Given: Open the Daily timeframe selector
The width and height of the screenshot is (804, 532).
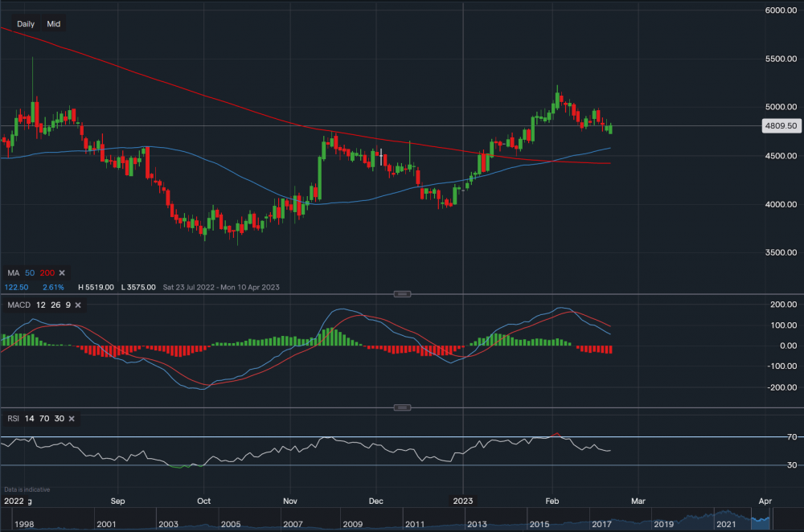Looking at the screenshot, I should coord(26,24).
